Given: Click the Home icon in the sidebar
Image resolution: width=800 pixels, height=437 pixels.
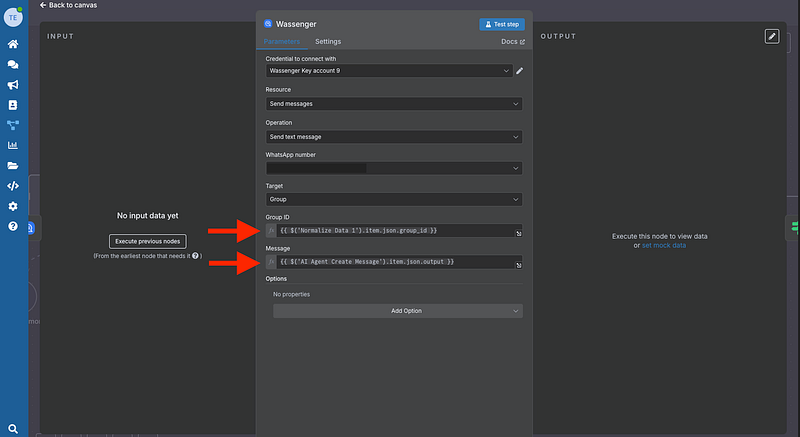Looking at the screenshot, I should 13,45.
